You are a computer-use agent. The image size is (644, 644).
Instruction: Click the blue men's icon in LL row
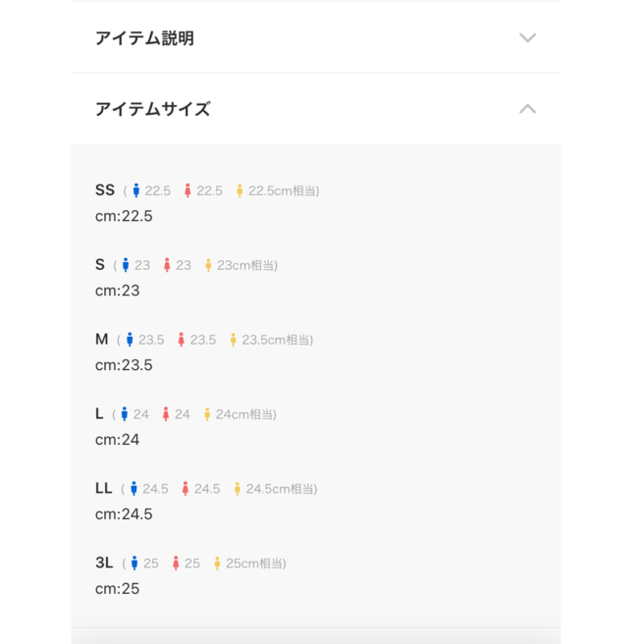[134, 489]
